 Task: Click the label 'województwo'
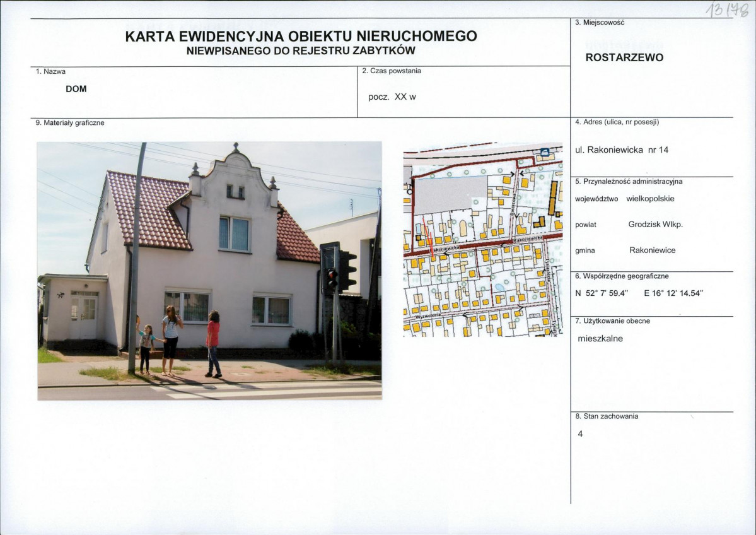[x=596, y=199]
